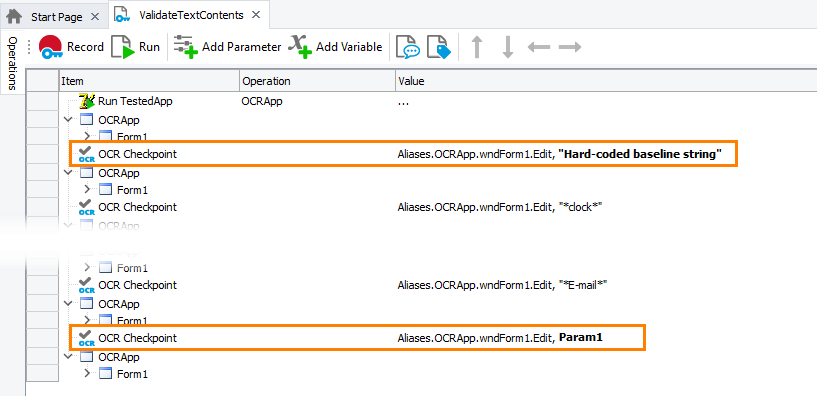Click the value ending in Param1
Image resolution: width=817 pixels, height=396 pixels.
pyautogui.click(x=500, y=338)
